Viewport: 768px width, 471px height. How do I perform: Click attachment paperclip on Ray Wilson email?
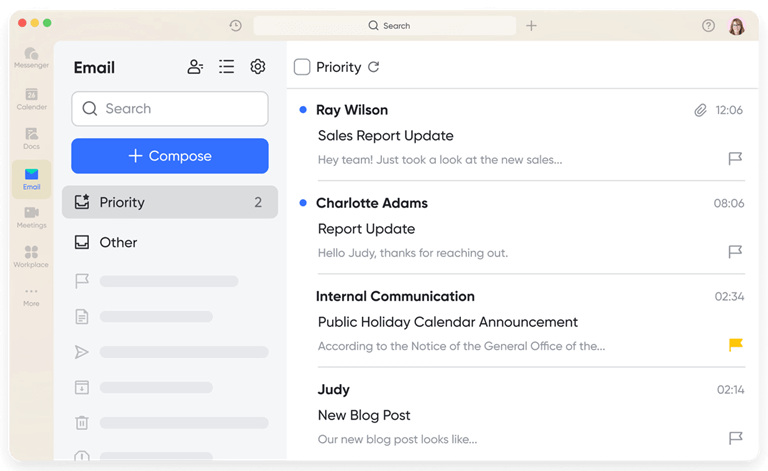[x=700, y=110]
